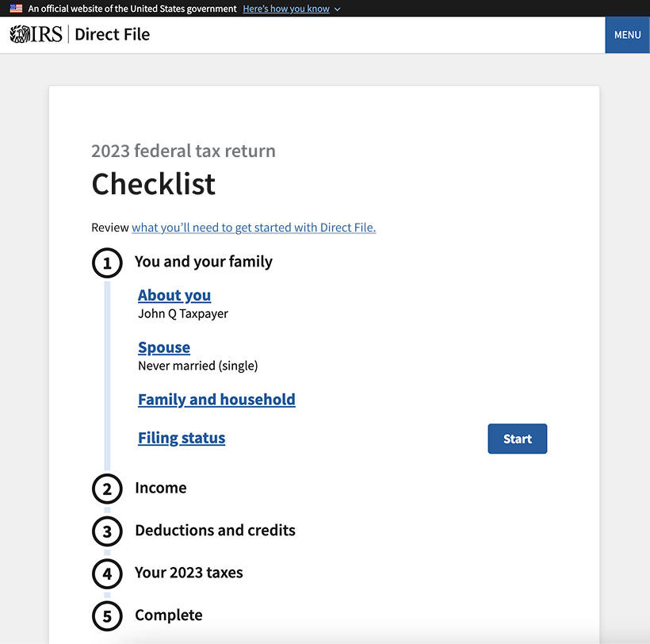Select the Direct File wordmark
Viewport: 650px width, 644px height.
113,34
